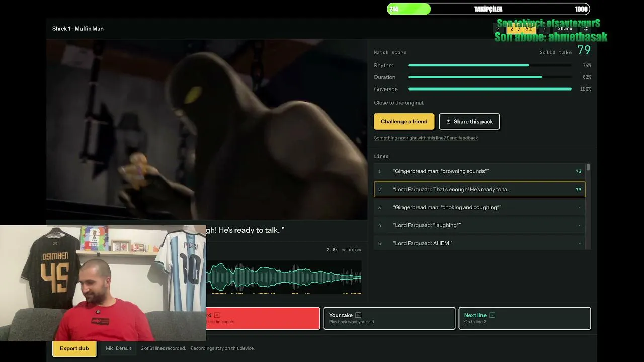Click "Recordings stay on this device." text

coord(222,348)
